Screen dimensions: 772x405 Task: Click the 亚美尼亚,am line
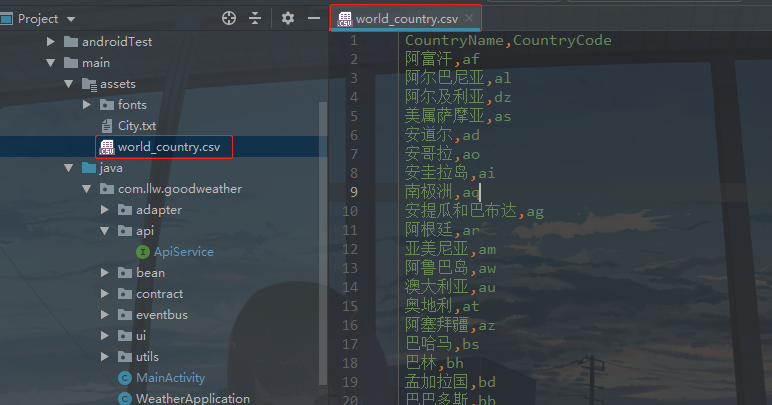pos(450,249)
